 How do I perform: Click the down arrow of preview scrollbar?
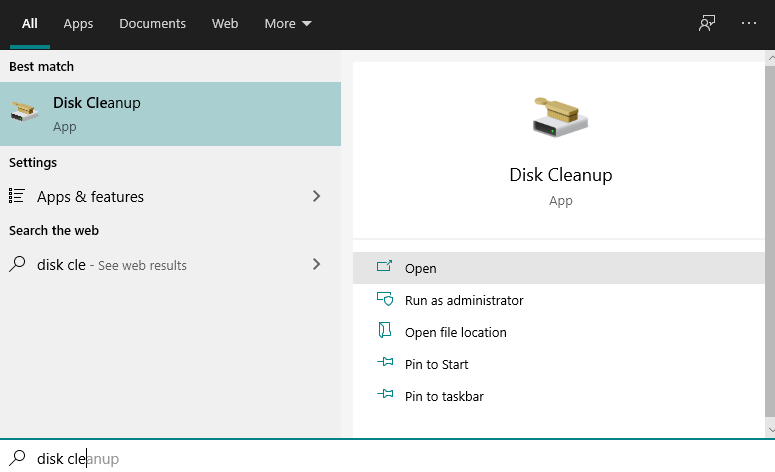(x=770, y=430)
